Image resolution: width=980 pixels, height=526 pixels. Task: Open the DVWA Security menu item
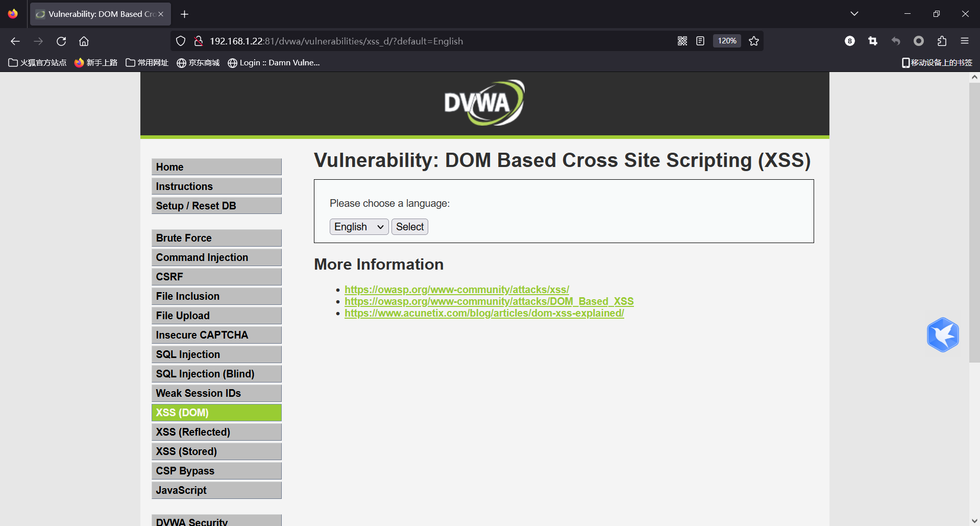pyautogui.click(x=216, y=520)
